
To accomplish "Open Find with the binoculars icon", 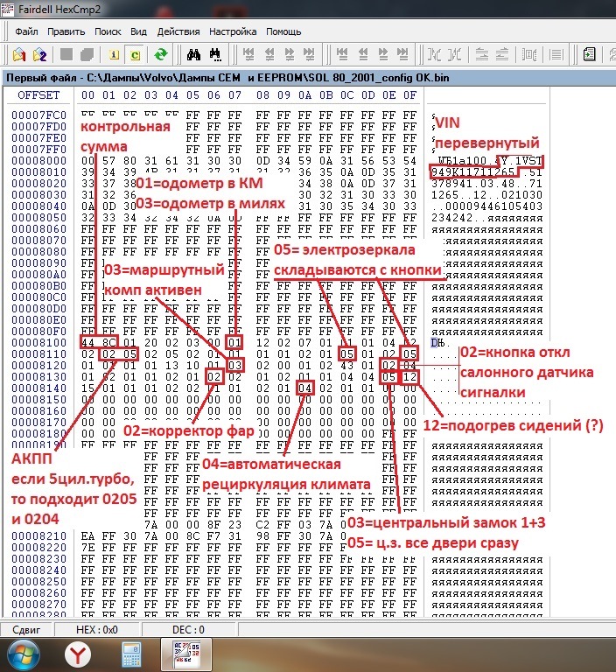I will click(193, 55).
